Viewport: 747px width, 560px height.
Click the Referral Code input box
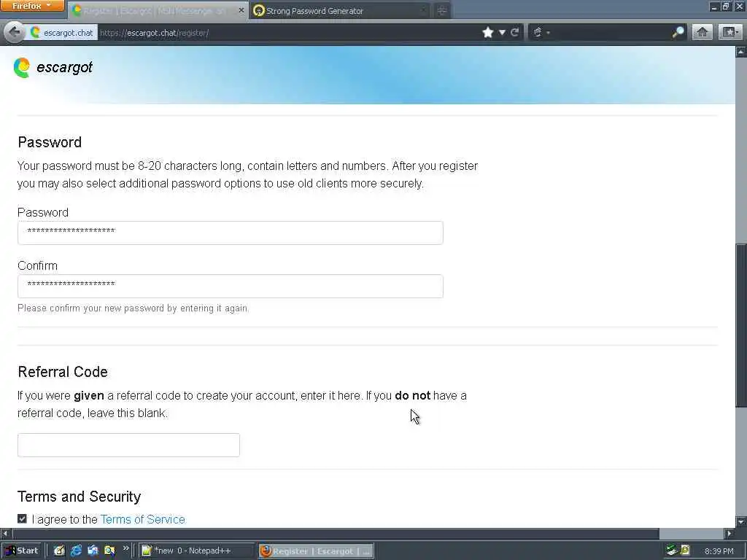point(128,445)
